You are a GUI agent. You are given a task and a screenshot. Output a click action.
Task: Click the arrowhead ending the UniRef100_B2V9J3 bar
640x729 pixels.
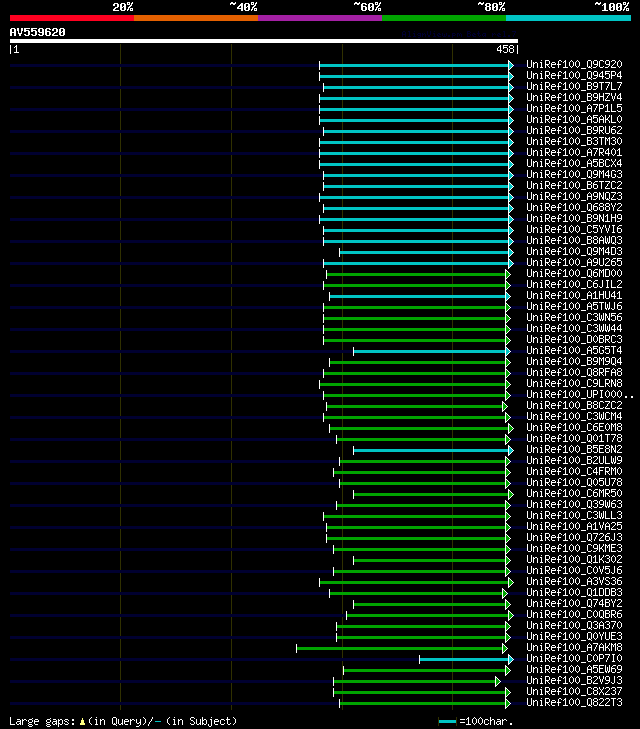click(498, 682)
